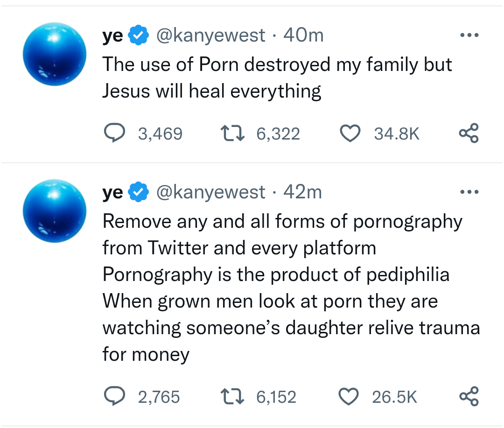The width and height of the screenshot is (504, 428).
Task: Reply to the 42m pornography tweet
Action: point(112,397)
